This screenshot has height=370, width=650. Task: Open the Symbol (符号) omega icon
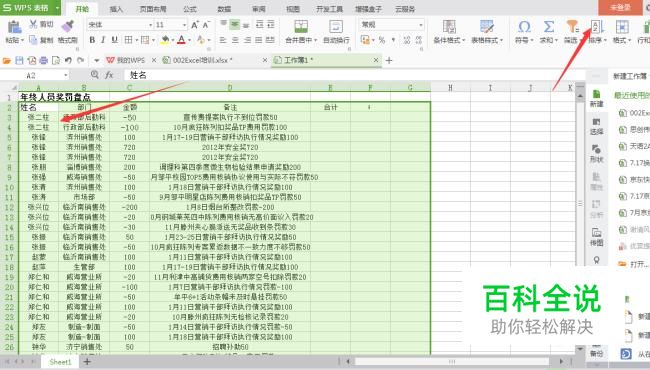coord(524,27)
